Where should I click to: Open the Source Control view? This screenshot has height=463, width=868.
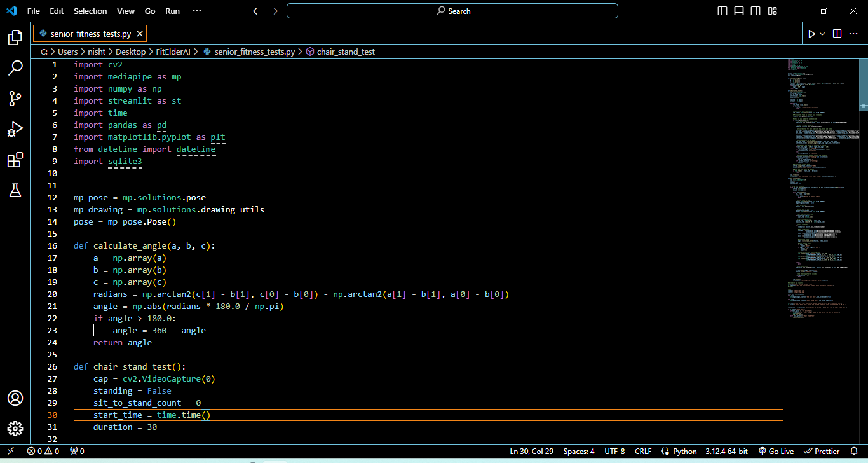15,99
